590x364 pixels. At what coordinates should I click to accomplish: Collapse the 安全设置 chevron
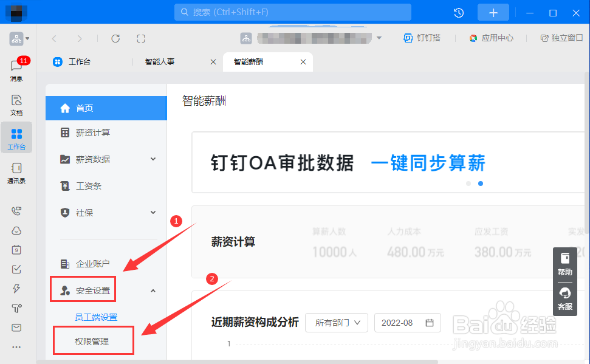point(153,290)
